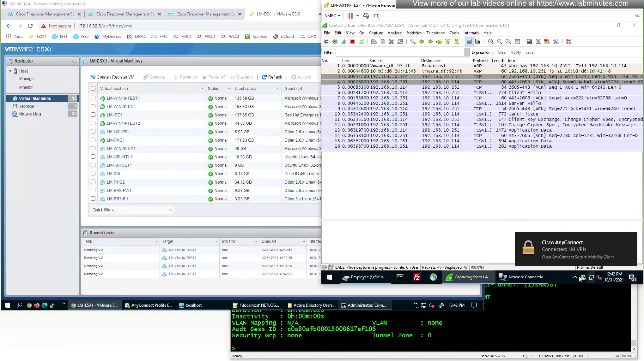The image size is (644, 361).
Task: Select the LM-FMC1 row checkbox
Action: coord(93,140)
